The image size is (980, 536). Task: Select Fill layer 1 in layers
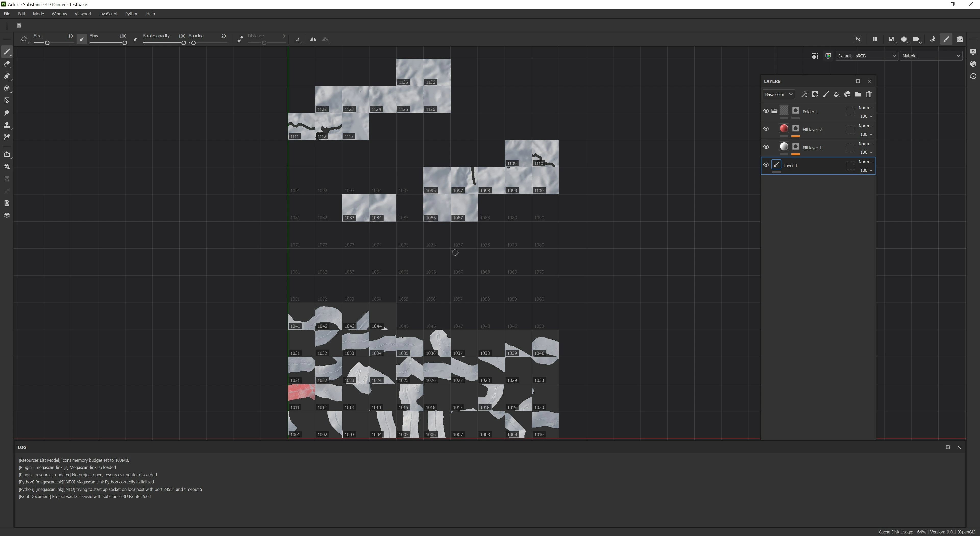(812, 148)
